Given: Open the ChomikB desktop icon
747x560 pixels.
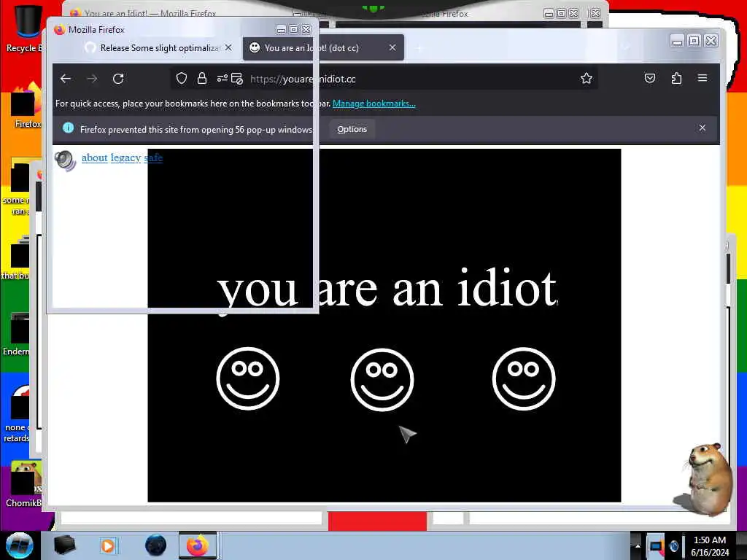Looking at the screenshot, I should (x=25, y=484).
